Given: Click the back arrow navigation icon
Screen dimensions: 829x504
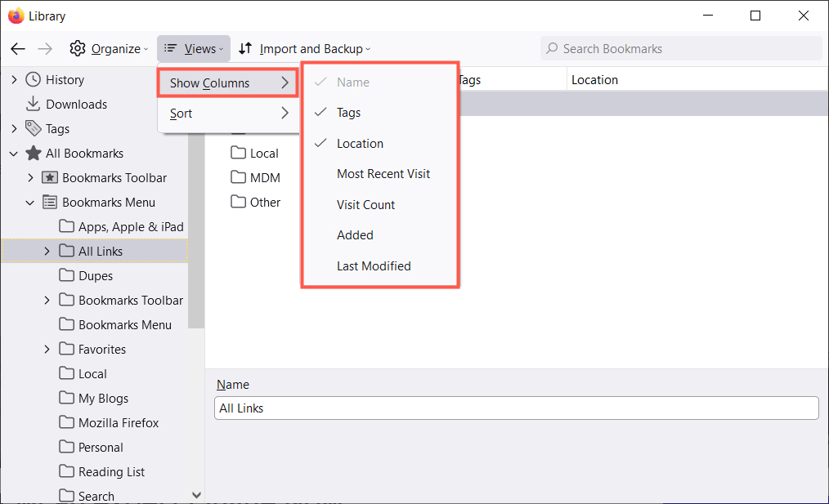Looking at the screenshot, I should [18, 49].
